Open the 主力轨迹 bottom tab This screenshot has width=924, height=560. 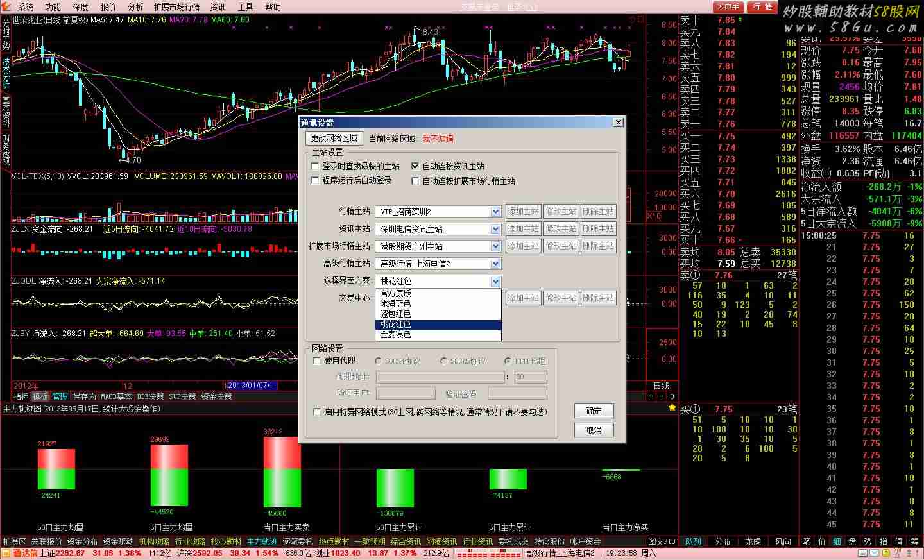(x=262, y=542)
